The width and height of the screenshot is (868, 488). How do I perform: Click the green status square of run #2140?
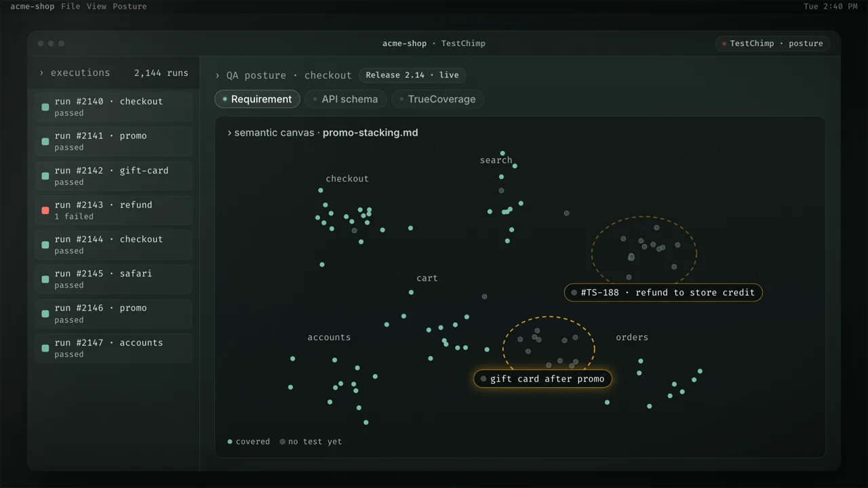coord(45,107)
